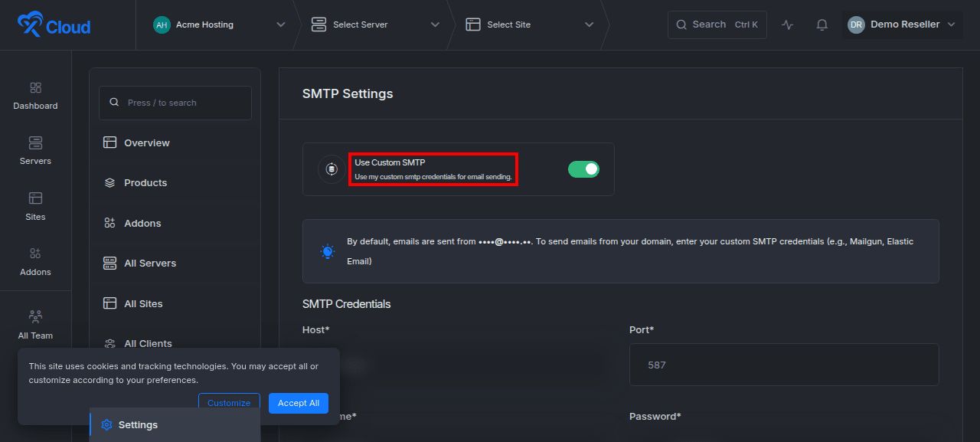The width and height of the screenshot is (980, 442).
Task: Open Servers in left rail
Action: tap(35, 151)
